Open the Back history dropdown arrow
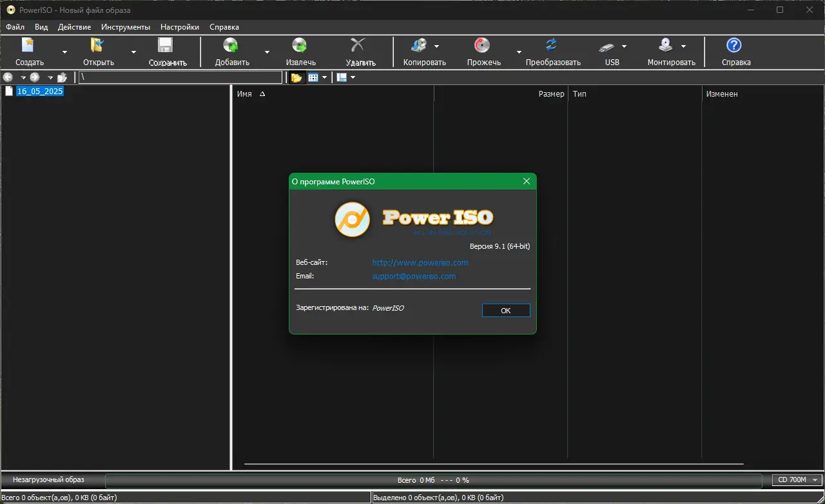825x504 pixels. [23, 77]
